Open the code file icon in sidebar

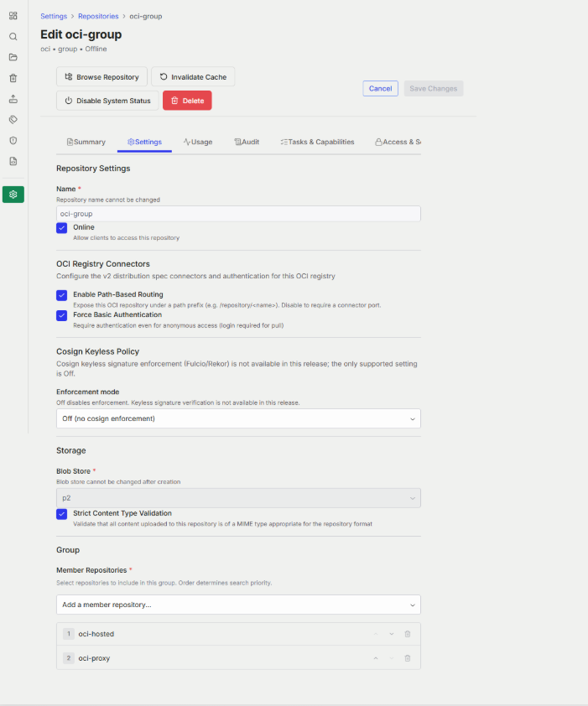(x=13, y=161)
